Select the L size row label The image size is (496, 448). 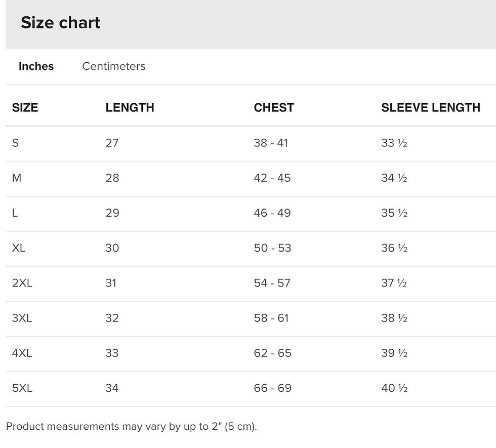15,213
